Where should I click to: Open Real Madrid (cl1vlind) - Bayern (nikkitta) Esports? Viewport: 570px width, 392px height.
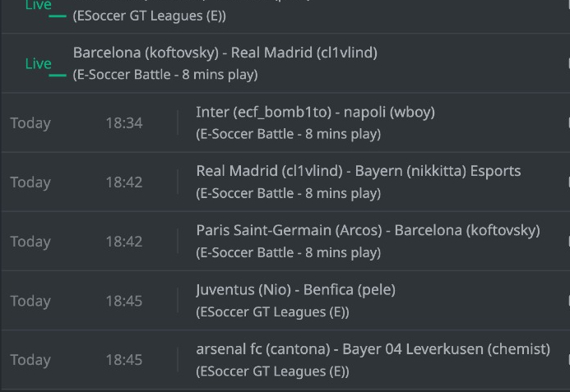(x=359, y=171)
